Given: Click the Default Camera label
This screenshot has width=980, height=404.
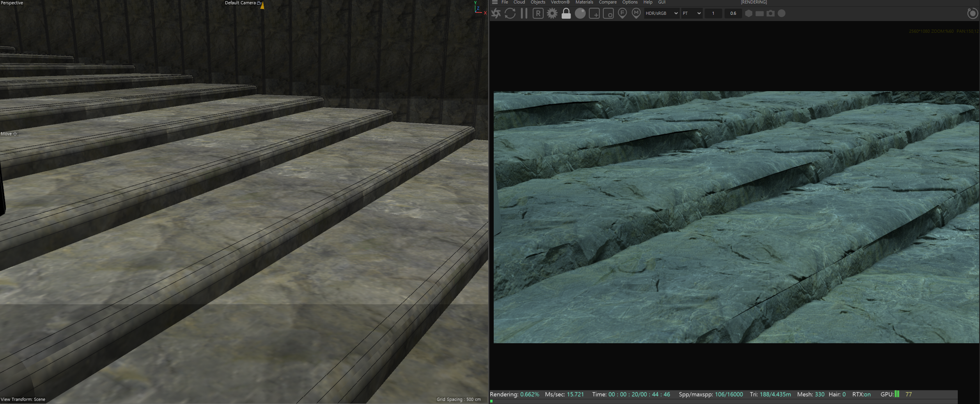Looking at the screenshot, I should [x=240, y=3].
